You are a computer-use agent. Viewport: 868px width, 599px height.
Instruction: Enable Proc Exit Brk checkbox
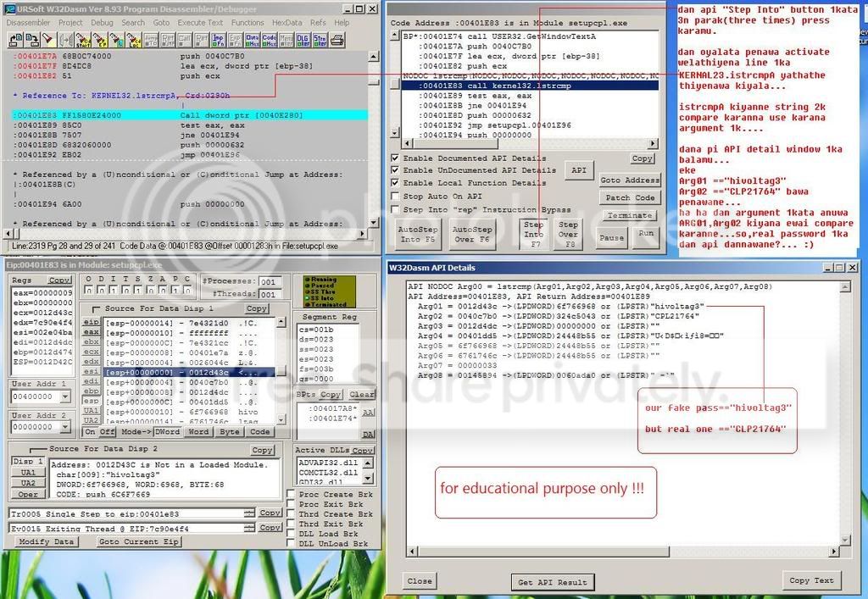click(x=291, y=504)
